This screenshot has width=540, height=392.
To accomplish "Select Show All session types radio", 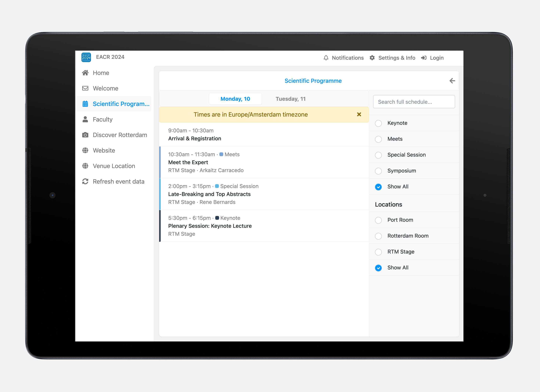I will pyautogui.click(x=378, y=187).
